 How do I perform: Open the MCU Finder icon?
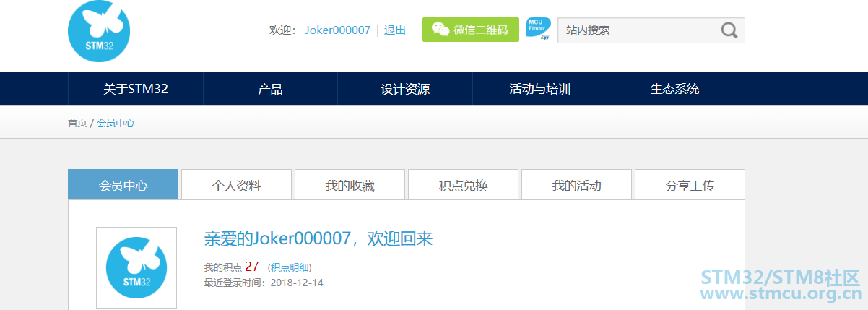(538, 29)
